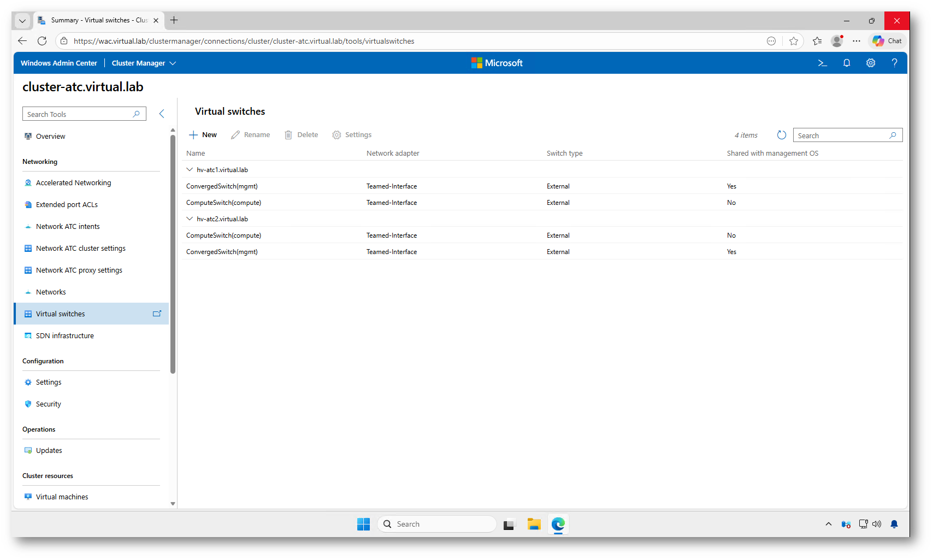Open Network ATC intents tool
The height and width of the screenshot is (560, 933).
point(68,227)
